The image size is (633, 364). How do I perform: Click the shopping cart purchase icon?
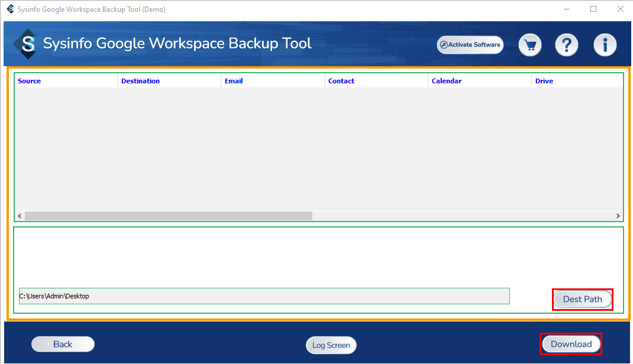tap(529, 45)
